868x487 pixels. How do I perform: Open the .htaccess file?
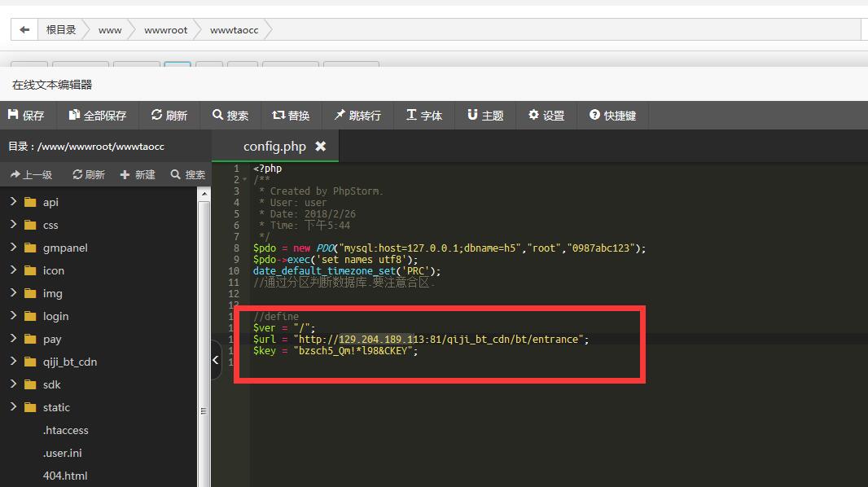tap(65, 430)
